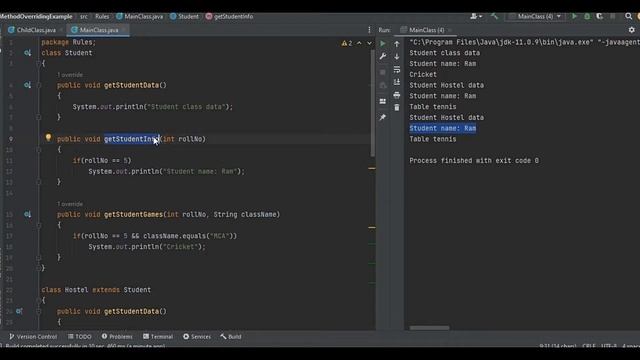Collapse Hostel class fold marker at line 23

pyautogui.click(x=39, y=300)
